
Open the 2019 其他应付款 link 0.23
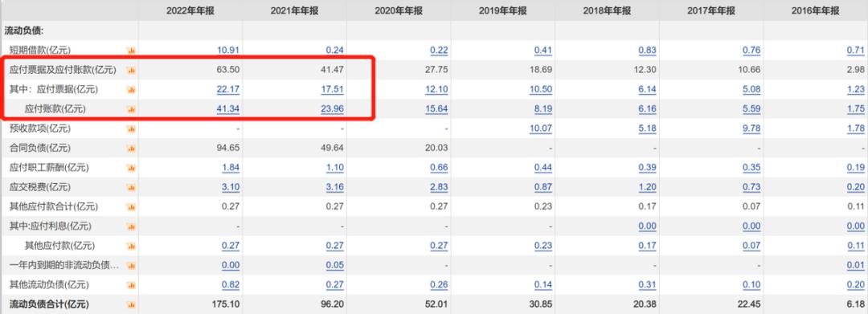click(x=543, y=246)
